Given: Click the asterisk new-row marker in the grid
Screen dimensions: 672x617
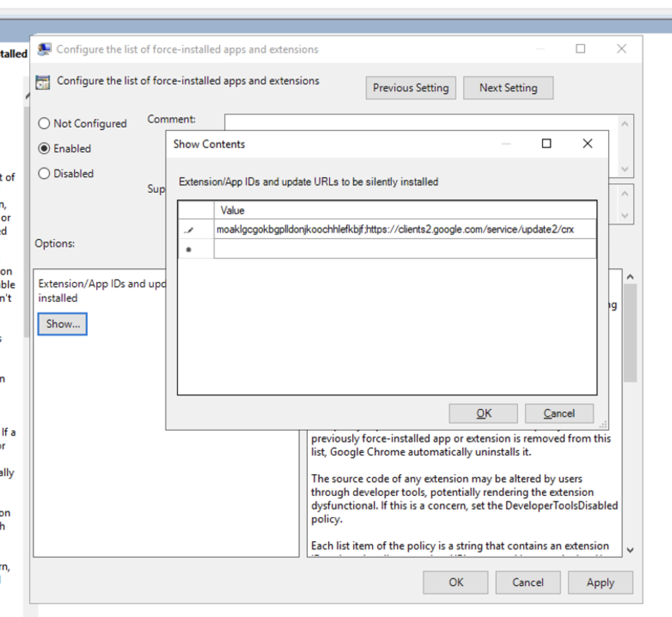Looking at the screenshot, I should pyautogui.click(x=189, y=250).
